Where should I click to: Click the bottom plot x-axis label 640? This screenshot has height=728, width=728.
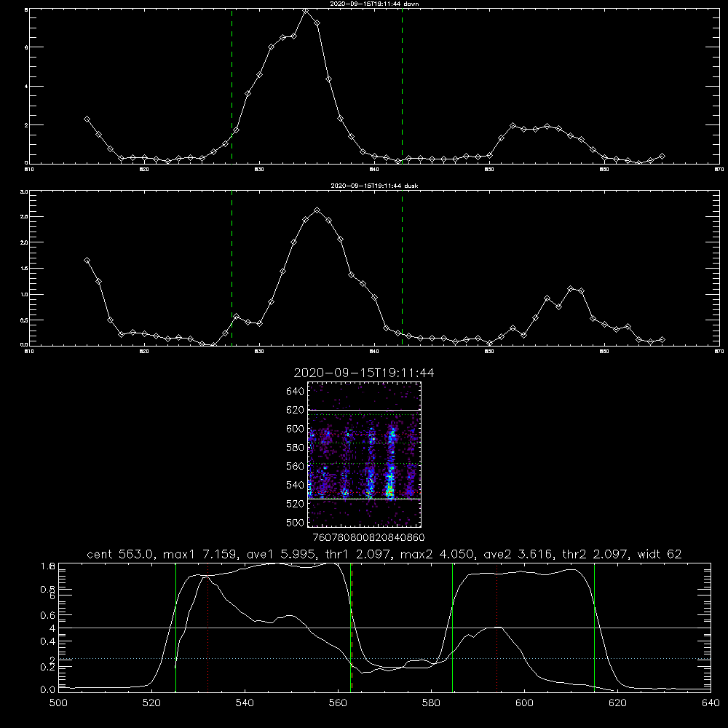pyautogui.click(x=711, y=703)
